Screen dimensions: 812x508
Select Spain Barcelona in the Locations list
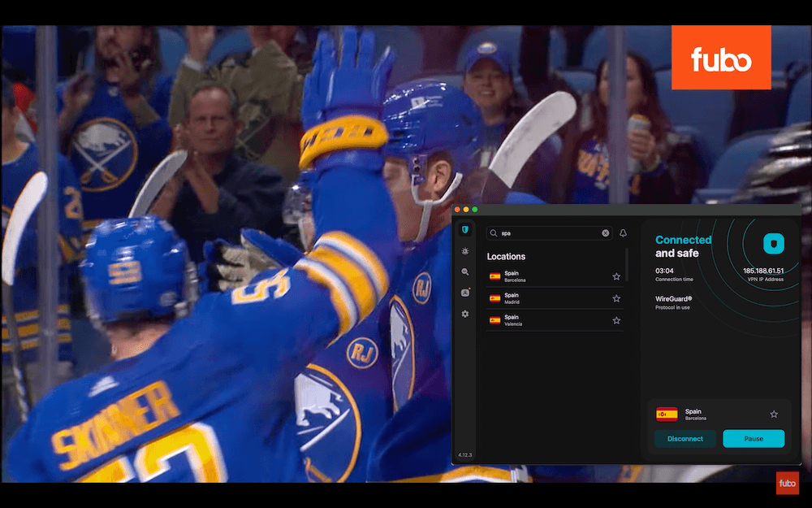click(x=555, y=276)
